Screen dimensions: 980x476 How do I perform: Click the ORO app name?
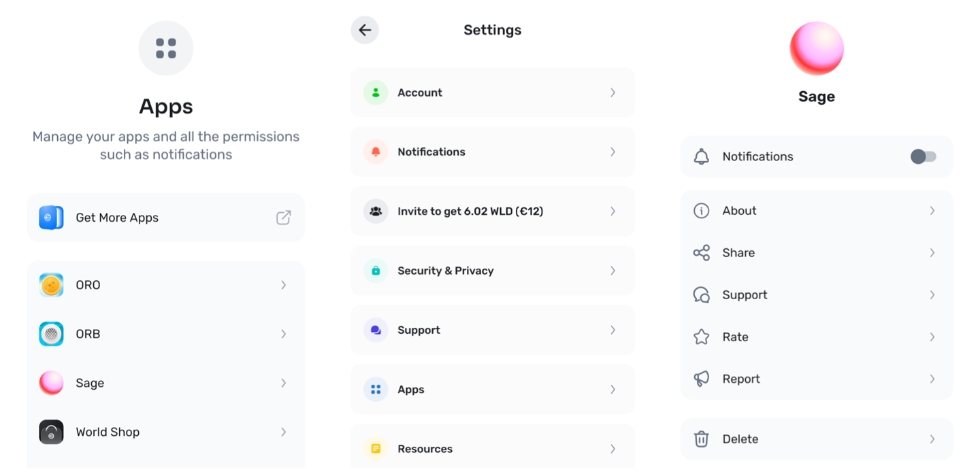point(88,285)
